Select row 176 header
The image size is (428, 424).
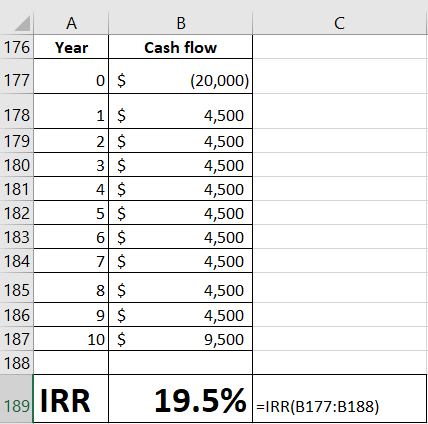17,47
